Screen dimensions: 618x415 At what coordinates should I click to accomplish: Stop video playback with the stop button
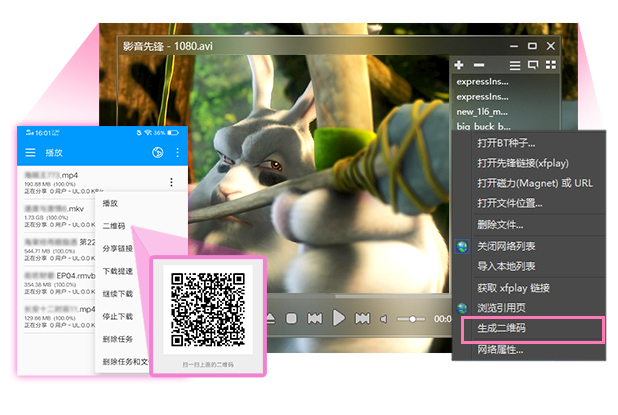pos(291,319)
